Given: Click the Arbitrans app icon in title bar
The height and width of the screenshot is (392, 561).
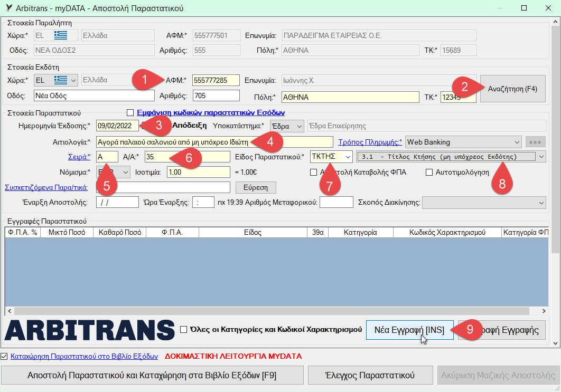Looking at the screenshot, I should tap(9, 7).
